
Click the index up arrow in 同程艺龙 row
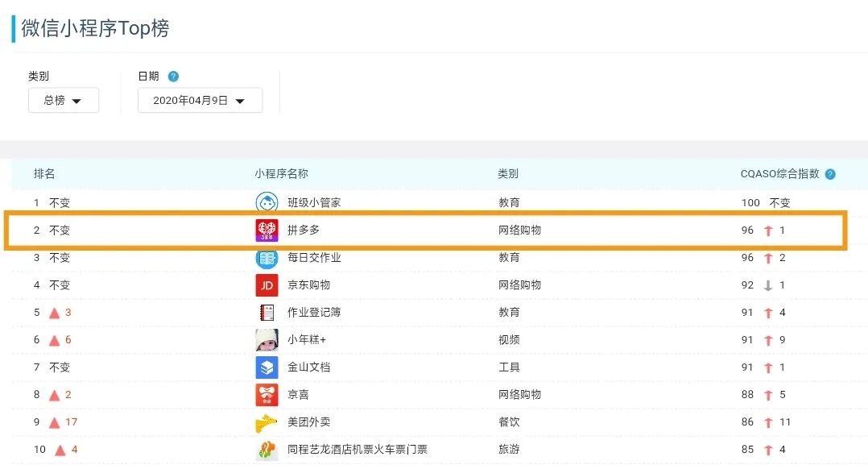coord(768,450)
